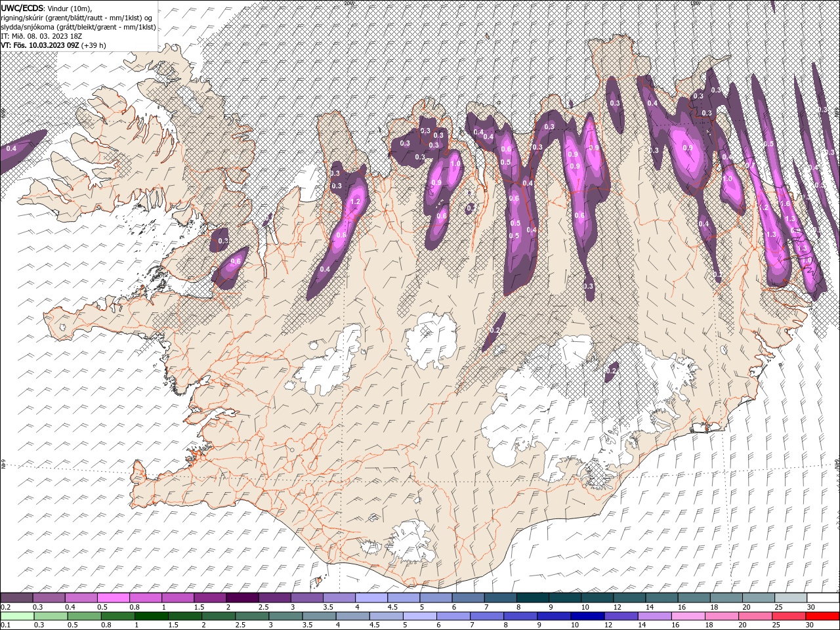840x630 pixels.
Task: Click the '0.1' value in the lower legend
Action: (x=5, y=625)
